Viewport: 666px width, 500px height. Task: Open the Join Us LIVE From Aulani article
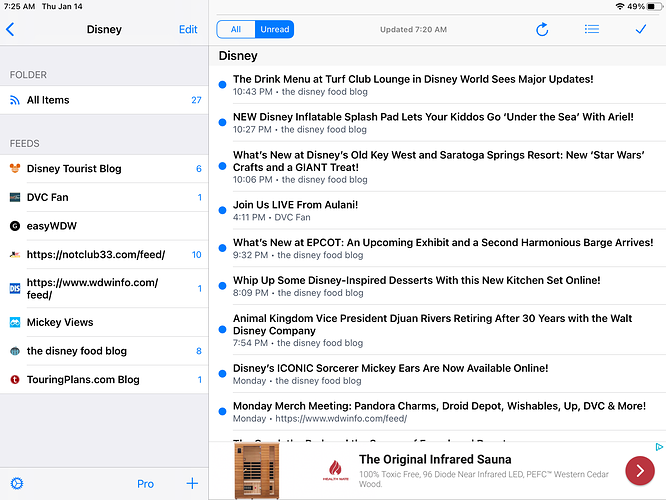pyautogui.click(x=437, y=211)
